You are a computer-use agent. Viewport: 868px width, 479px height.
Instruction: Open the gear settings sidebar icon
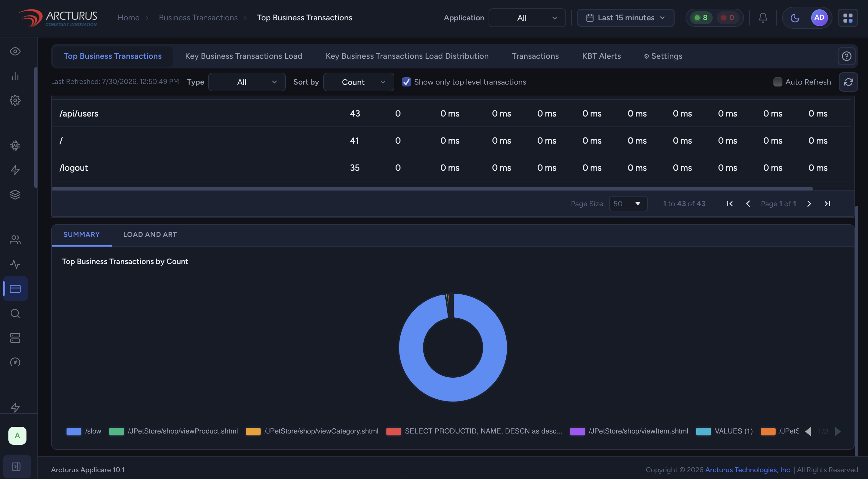pos(15,100)
